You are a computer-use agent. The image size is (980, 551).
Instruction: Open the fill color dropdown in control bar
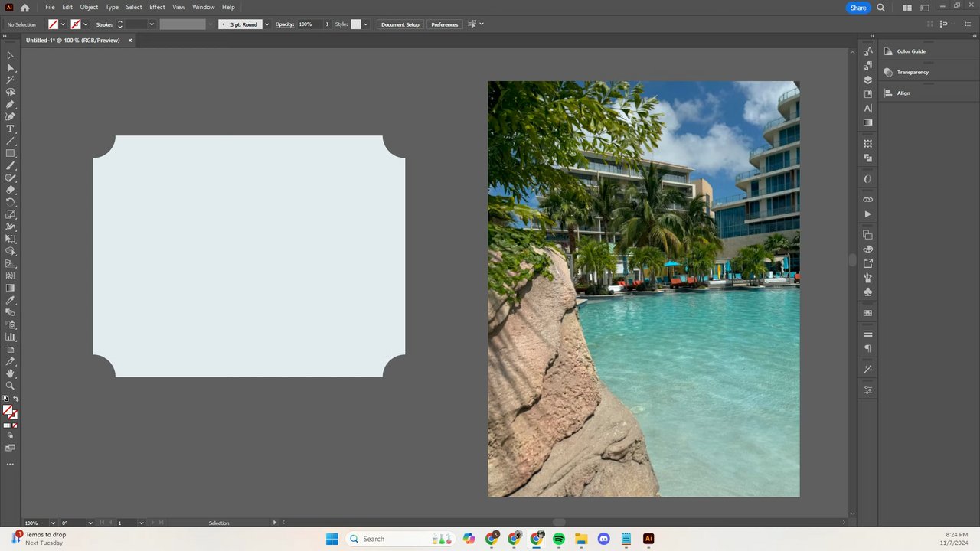[x=63, y=24]
